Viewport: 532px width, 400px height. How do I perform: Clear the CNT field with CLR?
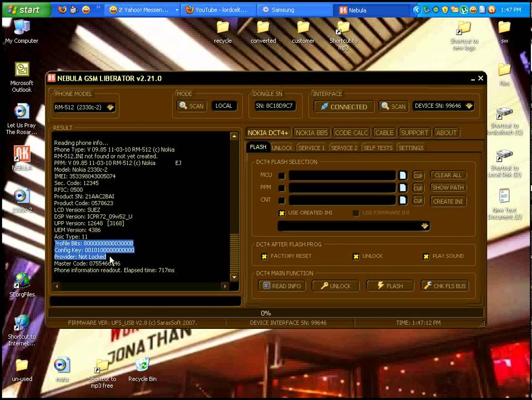click(x=418, y=201)
